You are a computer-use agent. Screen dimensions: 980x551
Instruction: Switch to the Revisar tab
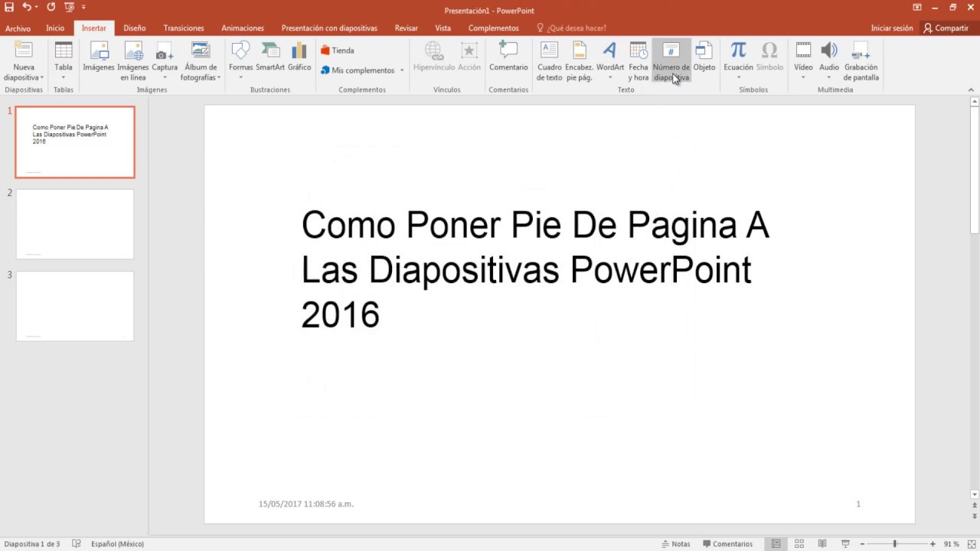point(407,28)
